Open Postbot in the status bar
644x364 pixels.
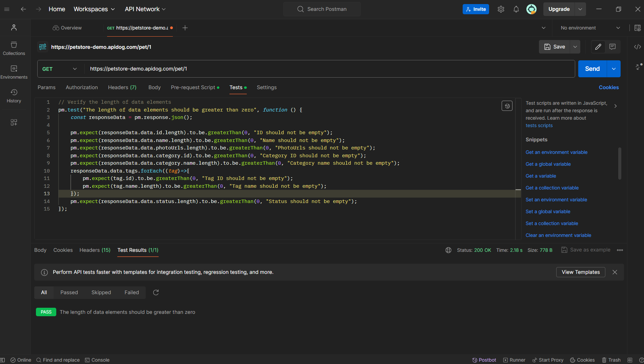tap(484, 360)
